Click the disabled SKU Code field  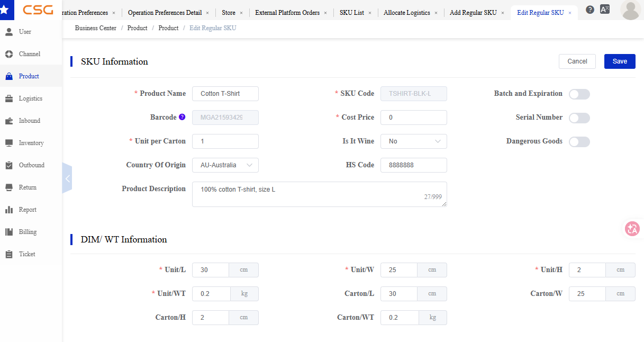(x=414, y=94)
